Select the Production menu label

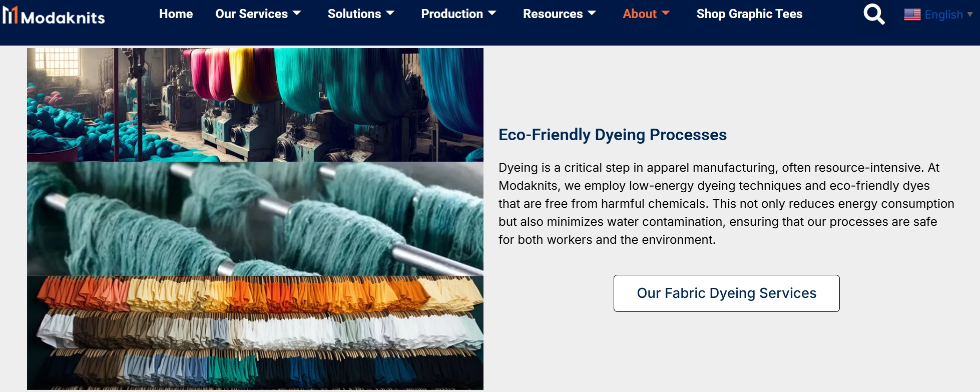pyautogui.click(x=451, y=14)
